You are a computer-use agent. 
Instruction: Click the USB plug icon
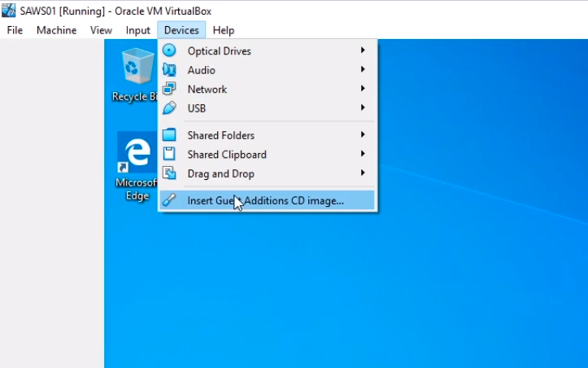tap(169, 108)
